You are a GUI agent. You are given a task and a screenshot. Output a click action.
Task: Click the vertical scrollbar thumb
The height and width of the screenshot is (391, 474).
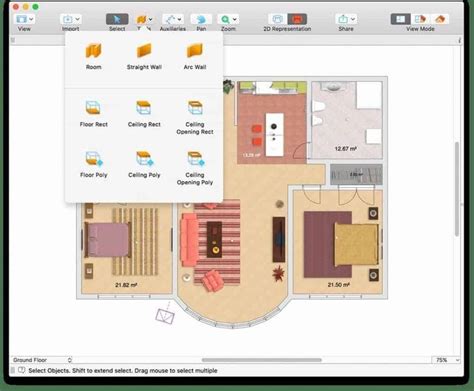click(457, 189)
